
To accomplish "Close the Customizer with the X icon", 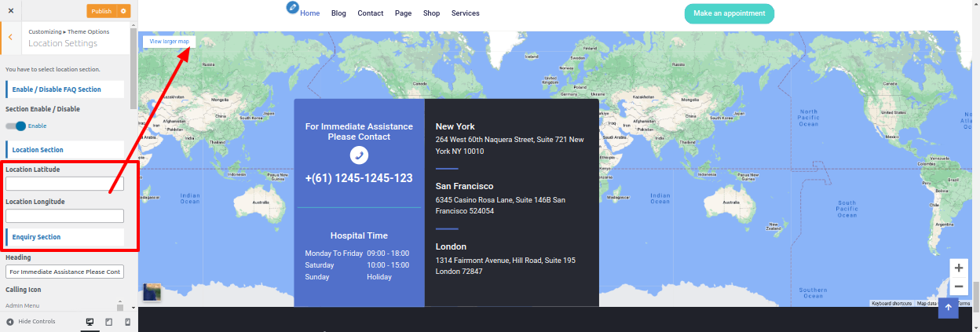I will click(10, 11).
